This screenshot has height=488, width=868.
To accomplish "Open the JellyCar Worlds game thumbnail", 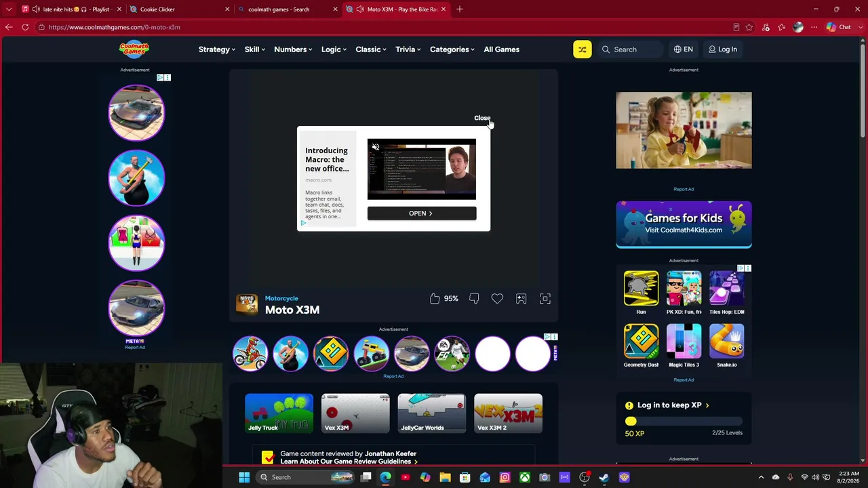I will tap(432, 413).
